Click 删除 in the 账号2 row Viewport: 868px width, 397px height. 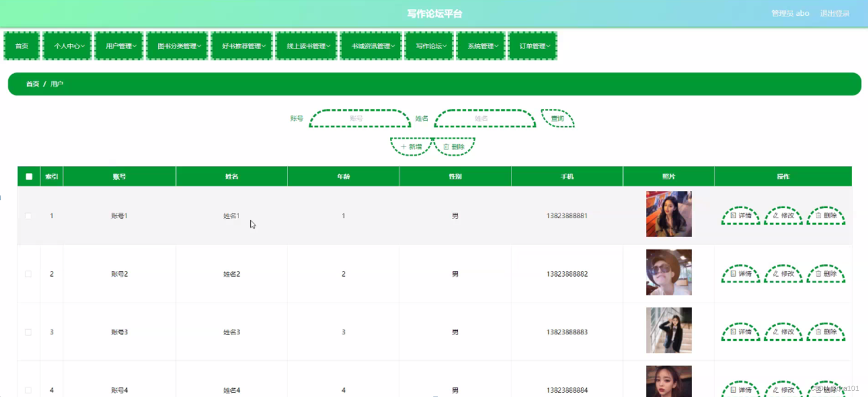pyautogui.click(x=826, y=273)
